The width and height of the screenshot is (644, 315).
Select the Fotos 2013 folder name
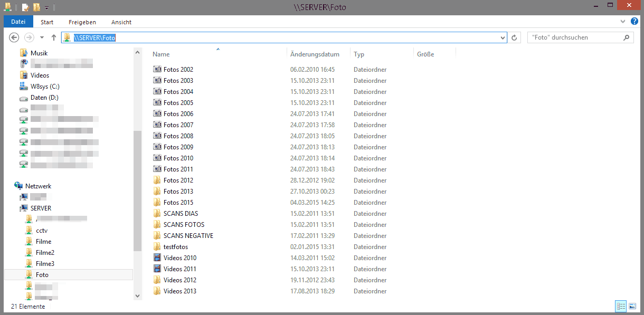pyautogui.click(x=178, y=191)
